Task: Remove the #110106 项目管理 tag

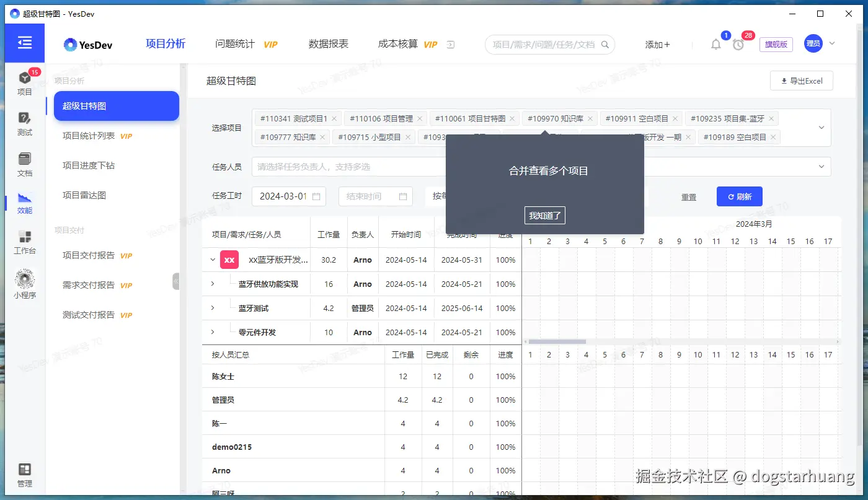Action: [x=420, y=118]
